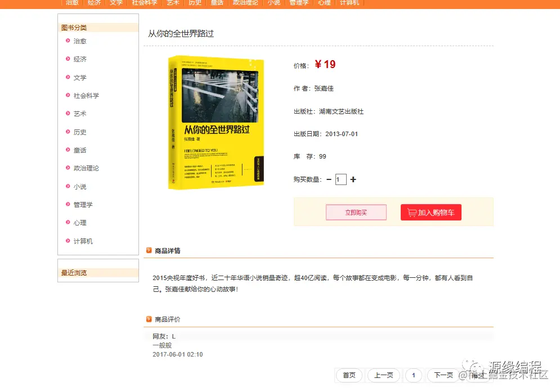The image size is (560, 392).
Task: Click the bullet icon beside 治愈 category
Action: point(68,40)
